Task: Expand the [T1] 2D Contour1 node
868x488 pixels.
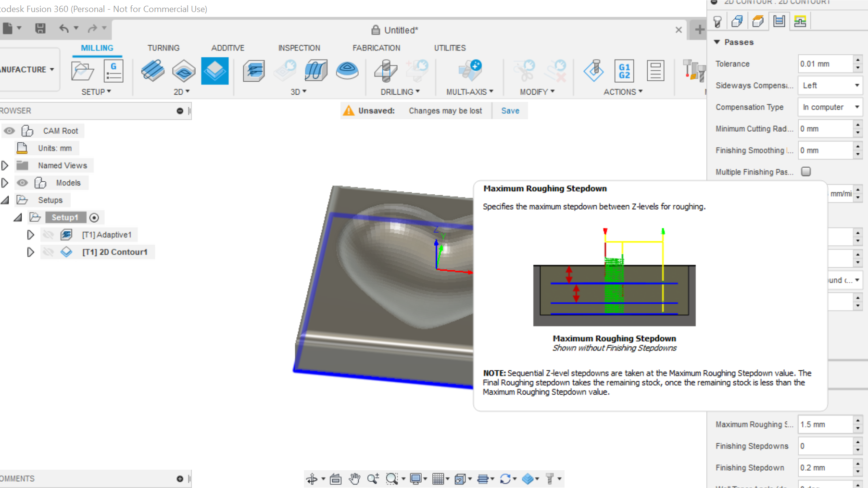Action: 30,252
